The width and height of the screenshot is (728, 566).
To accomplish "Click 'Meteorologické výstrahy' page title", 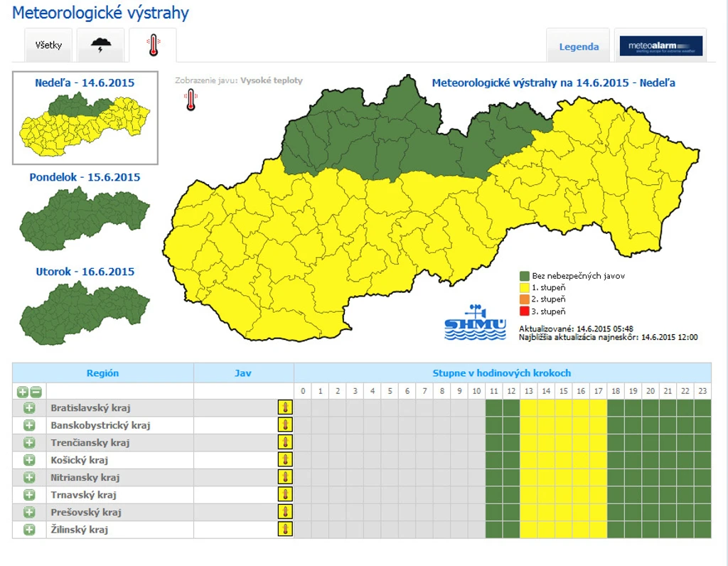I will 100,13.
